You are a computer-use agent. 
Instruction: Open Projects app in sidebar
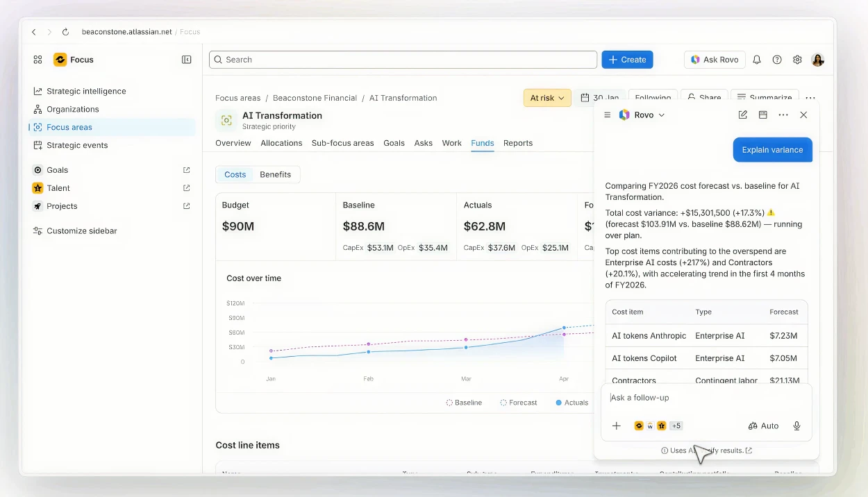pos(61,206)
